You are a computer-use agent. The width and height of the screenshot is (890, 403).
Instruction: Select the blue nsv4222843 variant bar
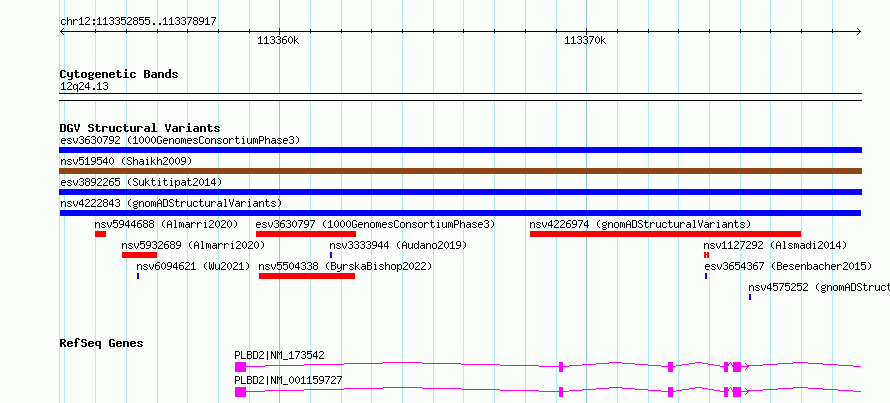coord(460,213)
